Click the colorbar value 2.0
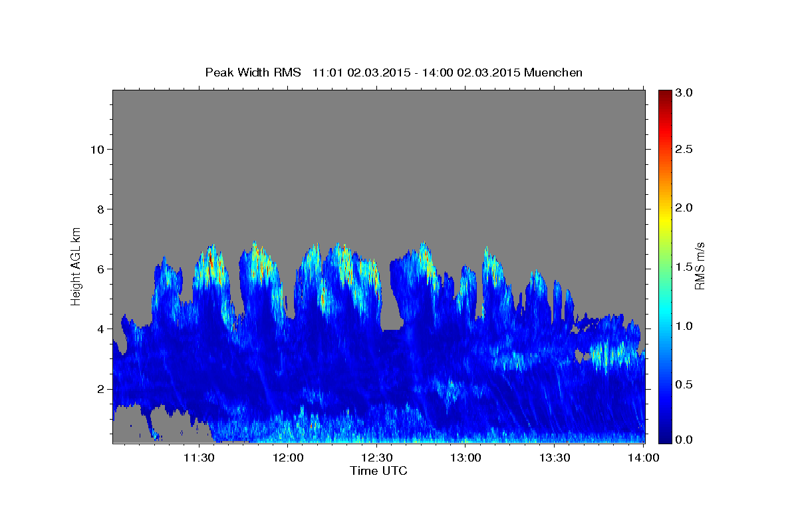The height and width of the screenshot is (532, 798). coord(684,207)
